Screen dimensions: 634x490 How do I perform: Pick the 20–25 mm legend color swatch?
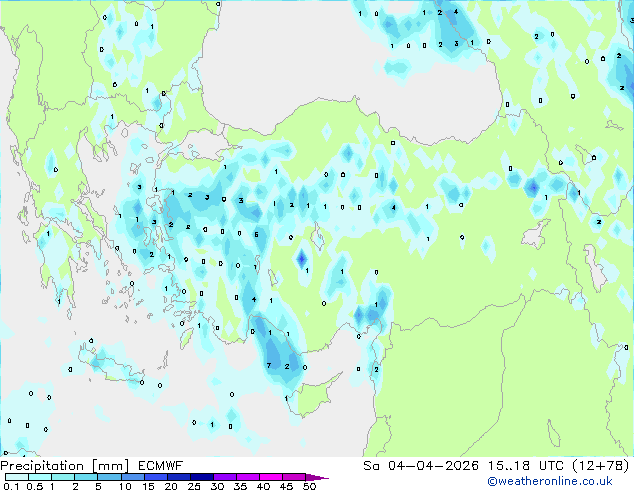coord(178,477)
